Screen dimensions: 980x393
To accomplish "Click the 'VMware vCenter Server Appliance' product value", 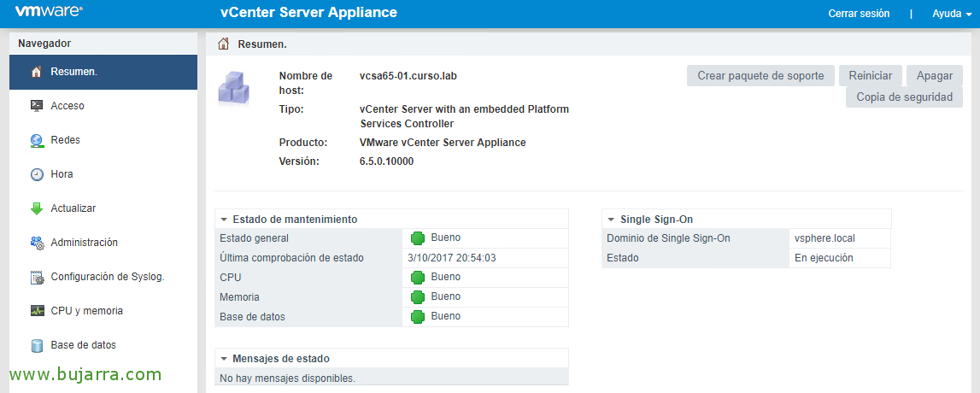I will (443, 143).
